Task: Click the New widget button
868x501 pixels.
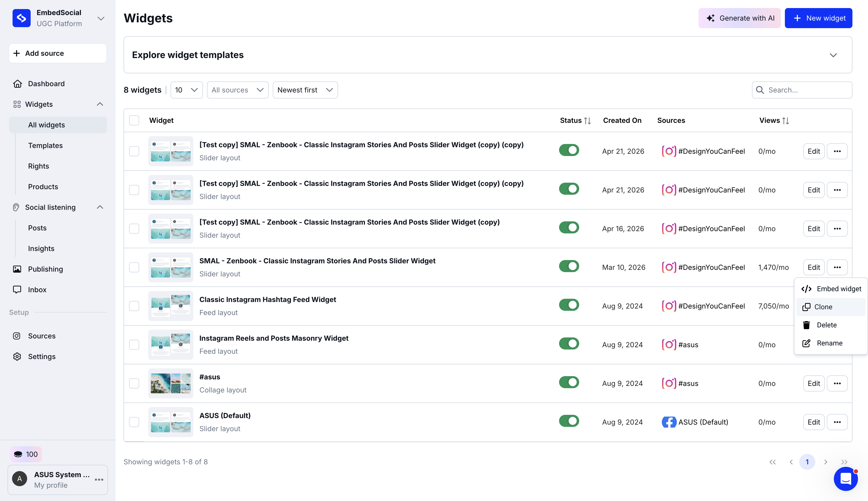Action: (818, 18)
